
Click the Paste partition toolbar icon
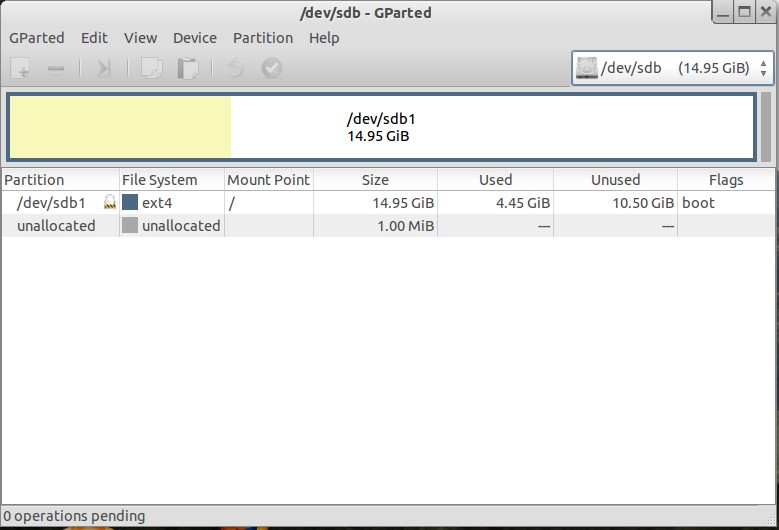click(x=187, y=69)
